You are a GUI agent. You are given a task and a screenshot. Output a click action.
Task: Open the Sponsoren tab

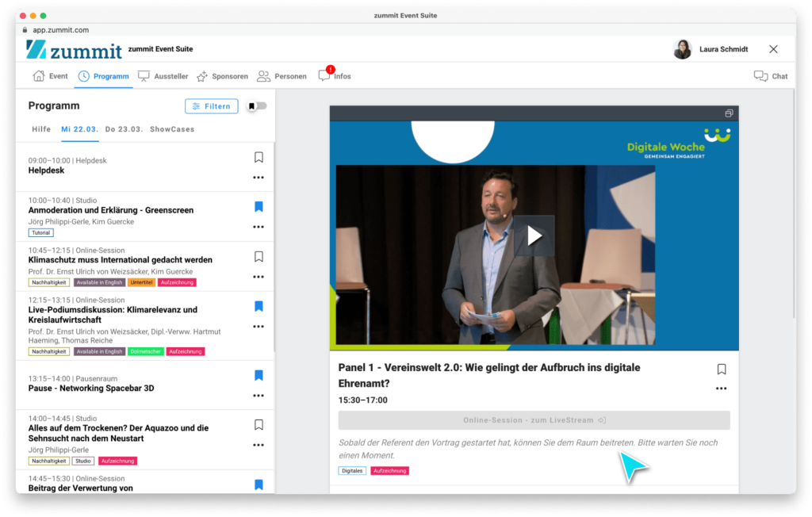(x=222, y=76)
